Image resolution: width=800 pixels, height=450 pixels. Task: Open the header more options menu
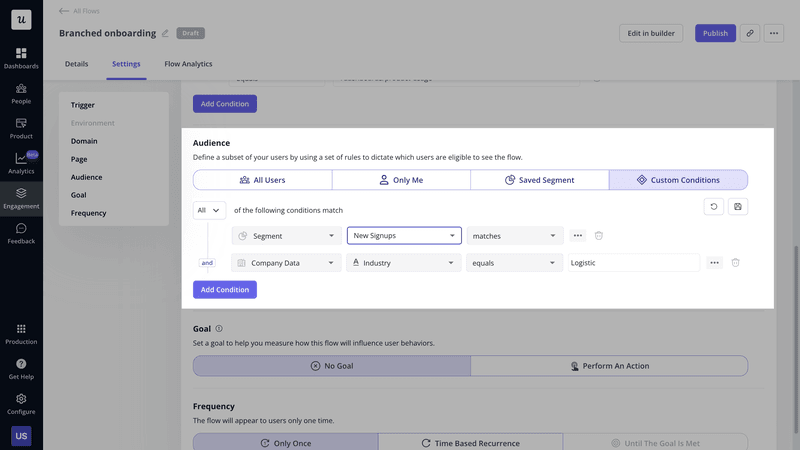(773, 33)
